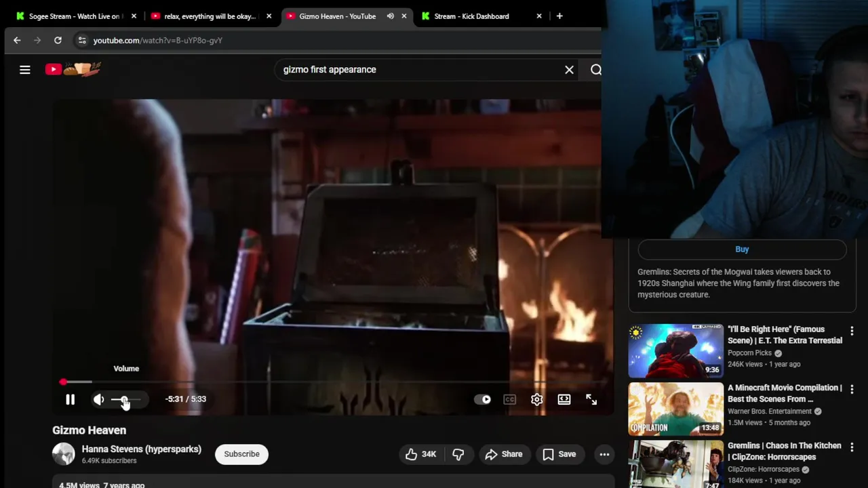Open the YouTube hamburger guide menu

25,69
